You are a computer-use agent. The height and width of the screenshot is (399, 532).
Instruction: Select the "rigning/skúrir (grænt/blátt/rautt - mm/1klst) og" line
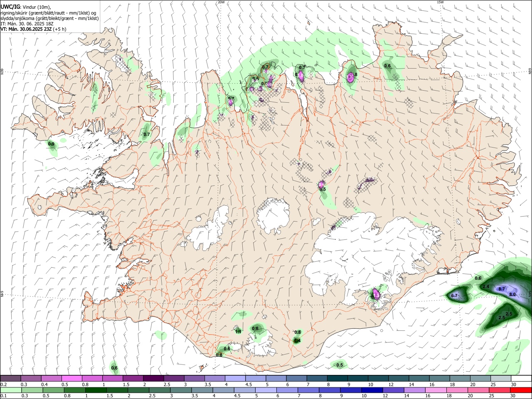click(48, 12)
